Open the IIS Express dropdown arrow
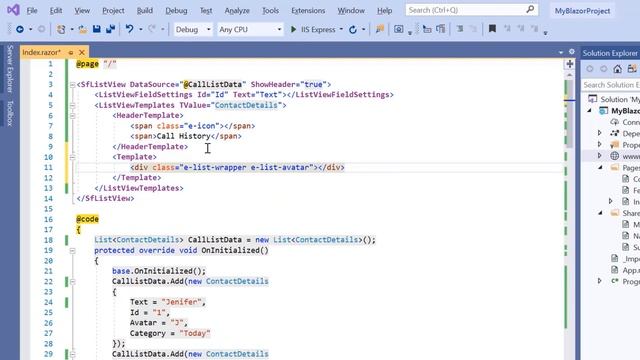 click(x=341, y=29)
